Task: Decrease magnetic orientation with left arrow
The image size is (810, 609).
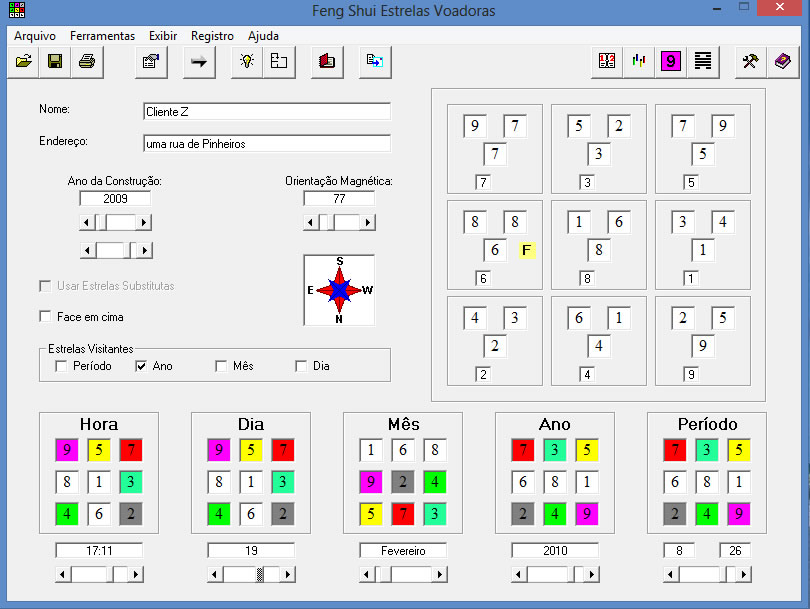Action: (310, 223)
